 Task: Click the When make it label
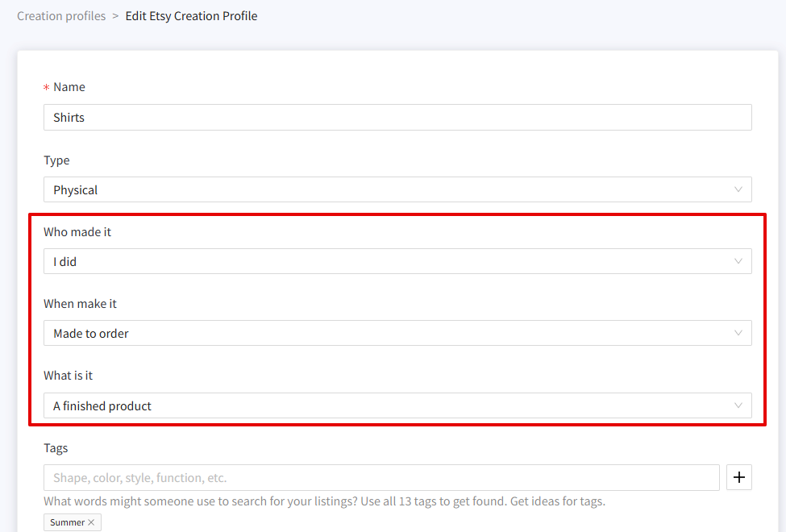click(80, 304)
